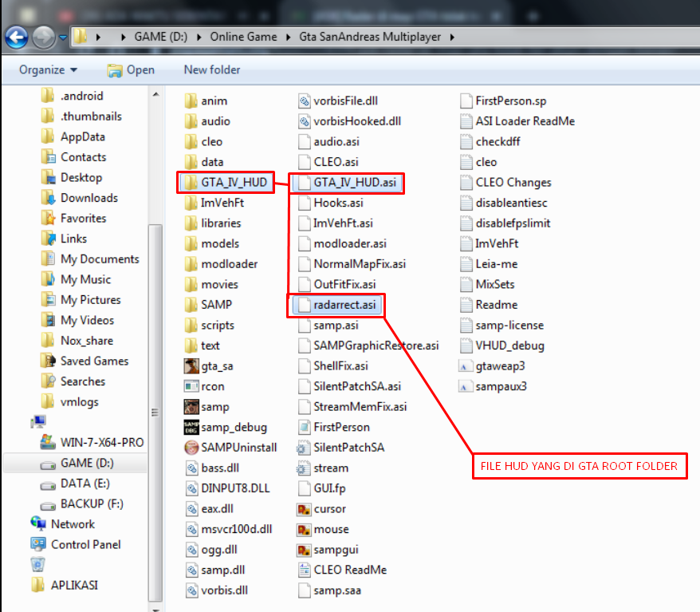Select the FirstPerson.sp file
700x612 pixels.
click(x=503, y=101)
